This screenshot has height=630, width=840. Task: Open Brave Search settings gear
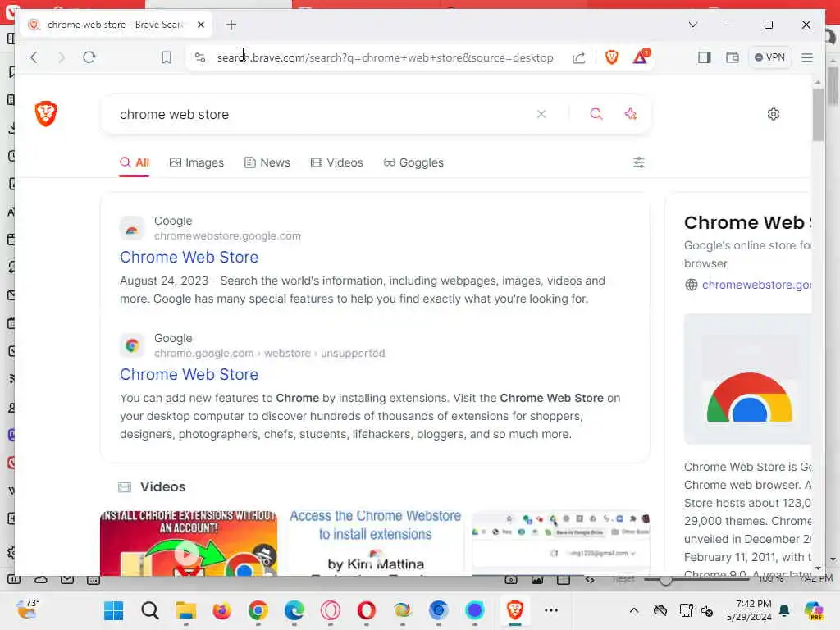[773, 114]
